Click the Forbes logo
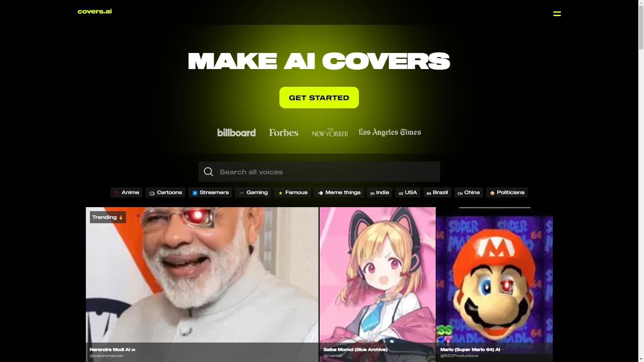644x362 pixels. tap(283, 133)
